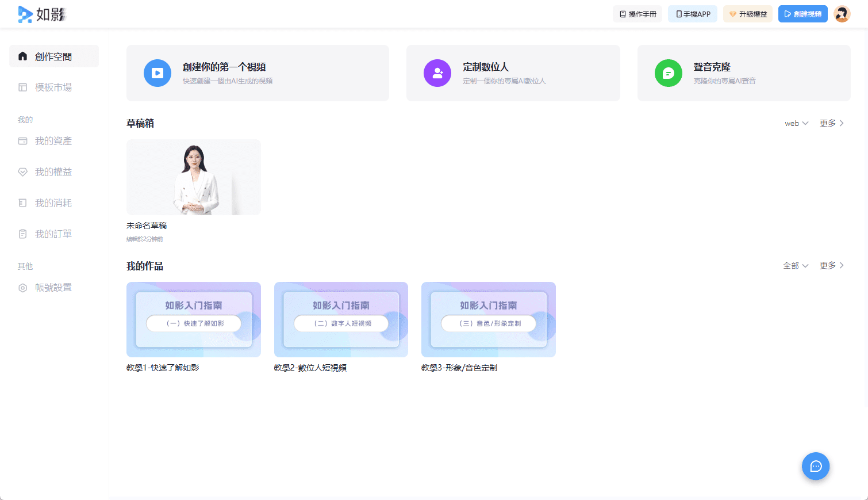Open 帳號設置 in sidebar

(54, 288)
